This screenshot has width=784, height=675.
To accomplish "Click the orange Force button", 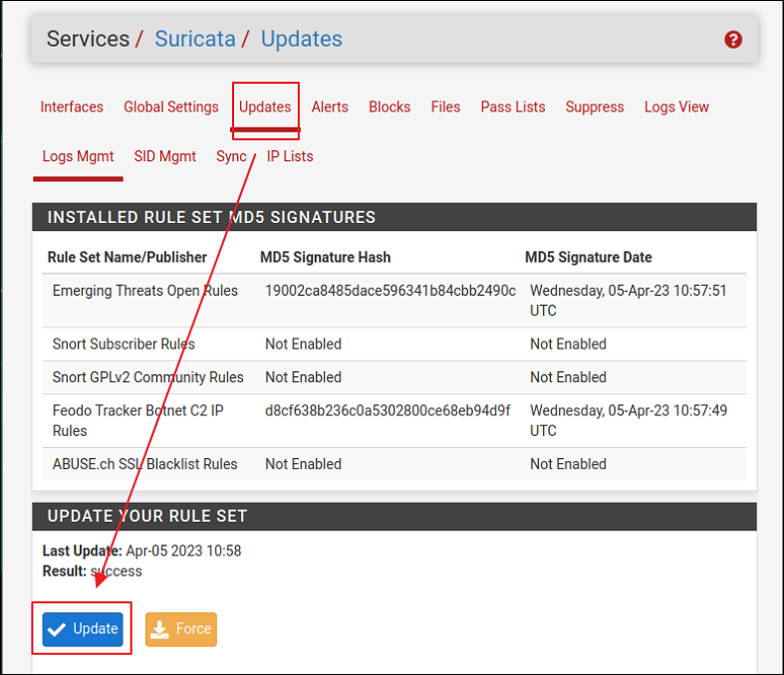I will [181, 629].
